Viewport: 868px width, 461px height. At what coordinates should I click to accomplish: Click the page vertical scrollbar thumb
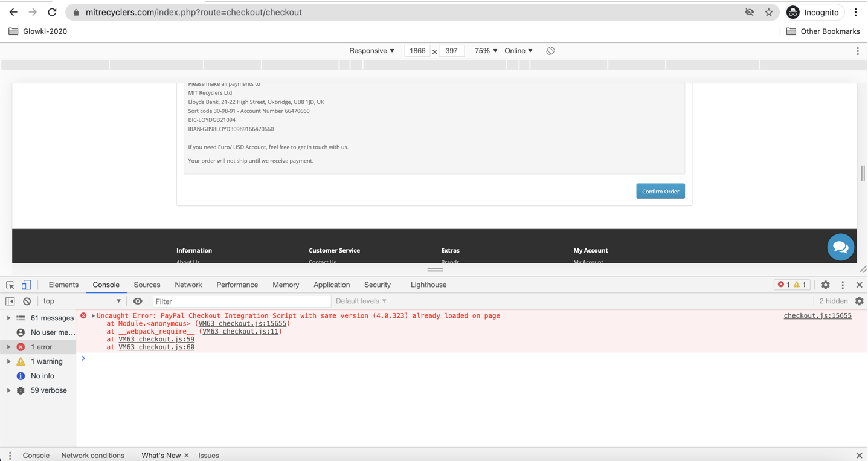pos(863,173)
